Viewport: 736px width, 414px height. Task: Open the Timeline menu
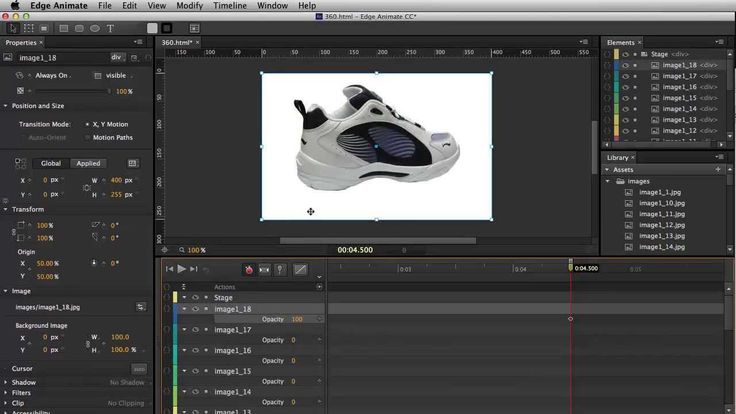[x=230, y=6]
